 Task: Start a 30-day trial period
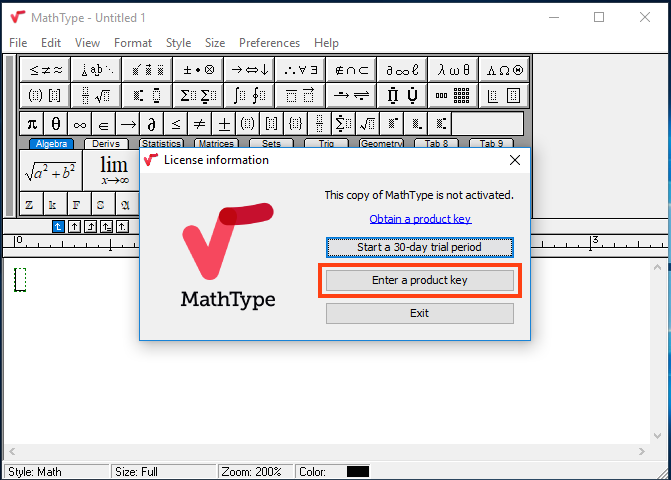420,247
